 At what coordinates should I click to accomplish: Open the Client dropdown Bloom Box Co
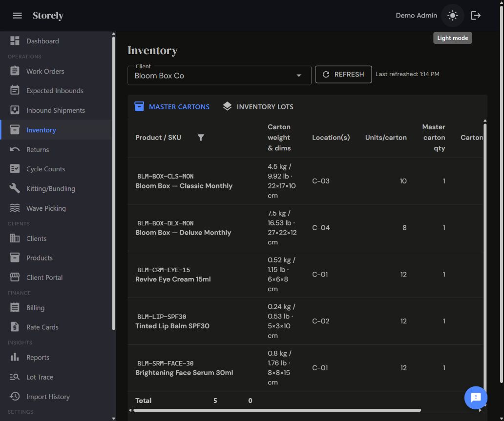[219, 76]
